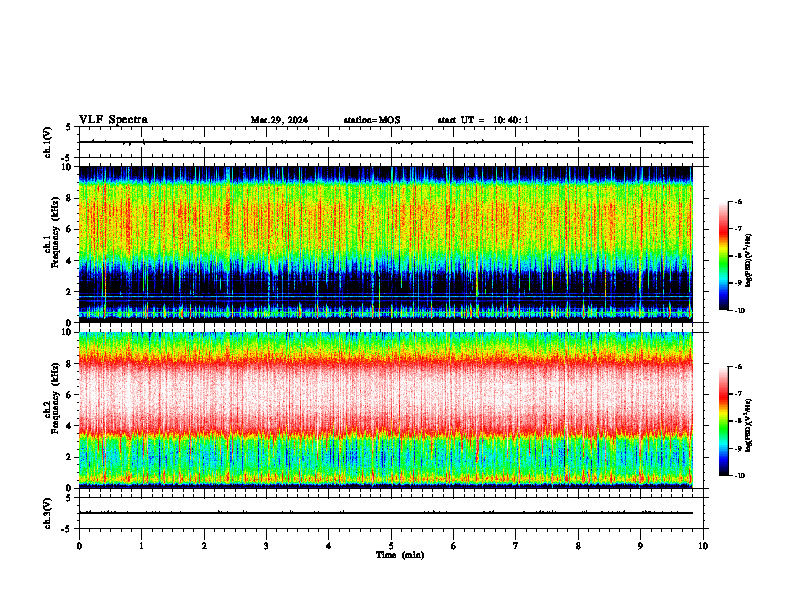Click the "10" tick on the time axis
792x612 pixels.
[x=703, y=546]
